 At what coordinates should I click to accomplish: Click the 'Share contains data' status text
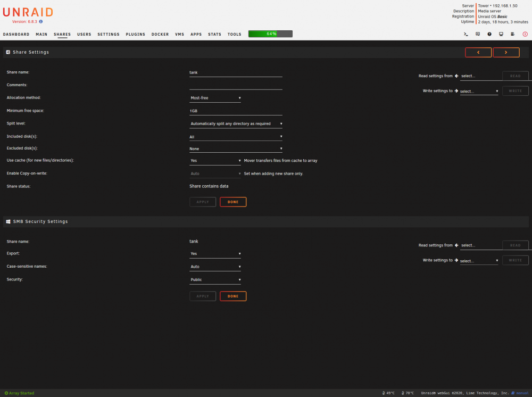pyautogui.click(x=209, y=186)
